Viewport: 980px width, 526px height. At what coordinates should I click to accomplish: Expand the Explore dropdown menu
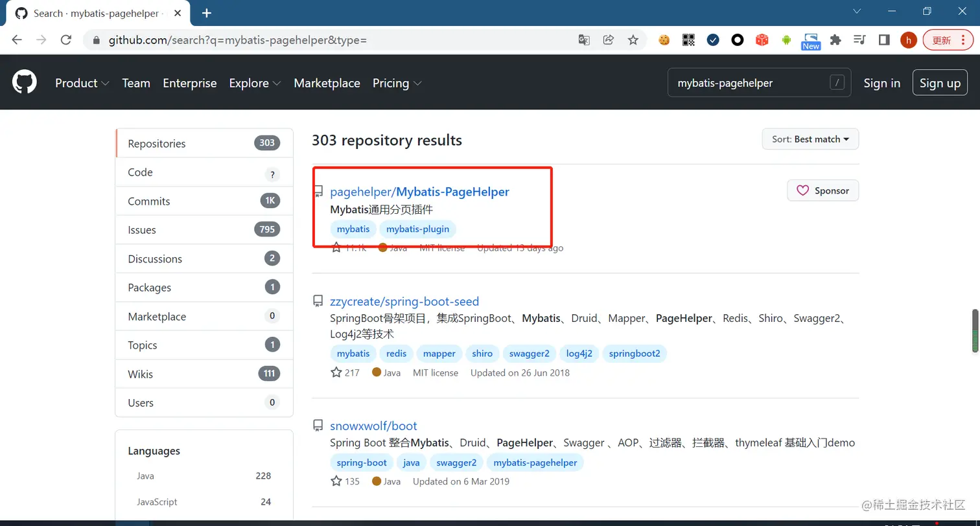pyautogui.click(x=255, y=83)
